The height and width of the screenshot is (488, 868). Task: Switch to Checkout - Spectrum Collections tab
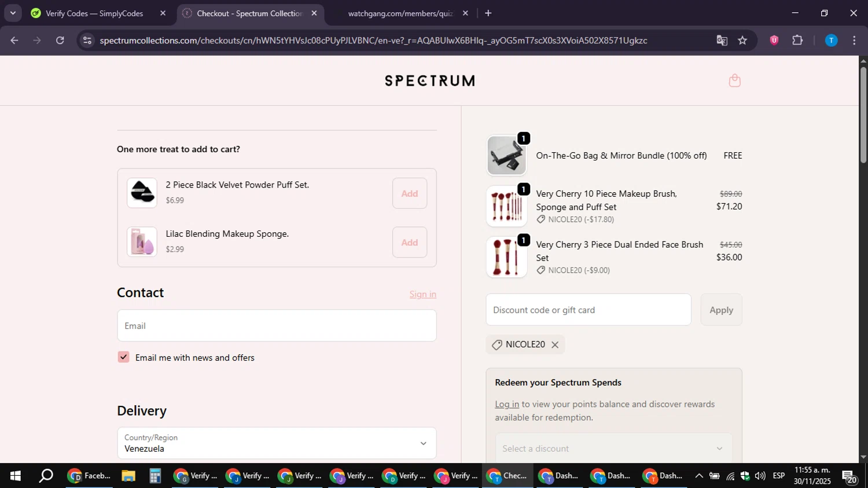click(x=250, y=13)
